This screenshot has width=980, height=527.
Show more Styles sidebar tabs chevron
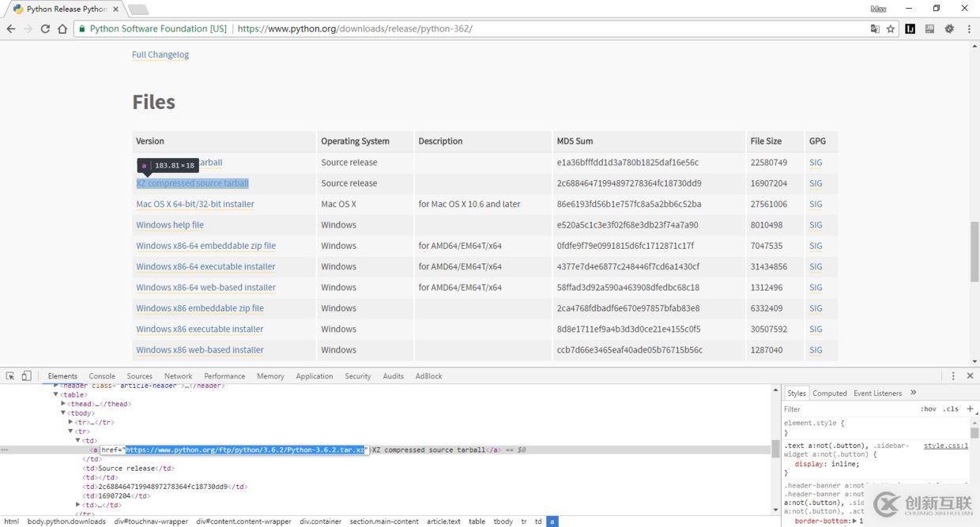coord(914,393)
